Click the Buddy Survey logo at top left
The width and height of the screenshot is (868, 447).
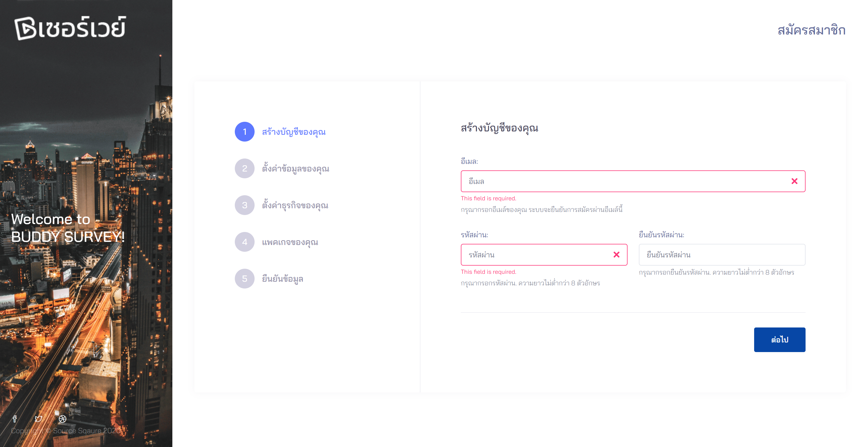click(70, 28)
